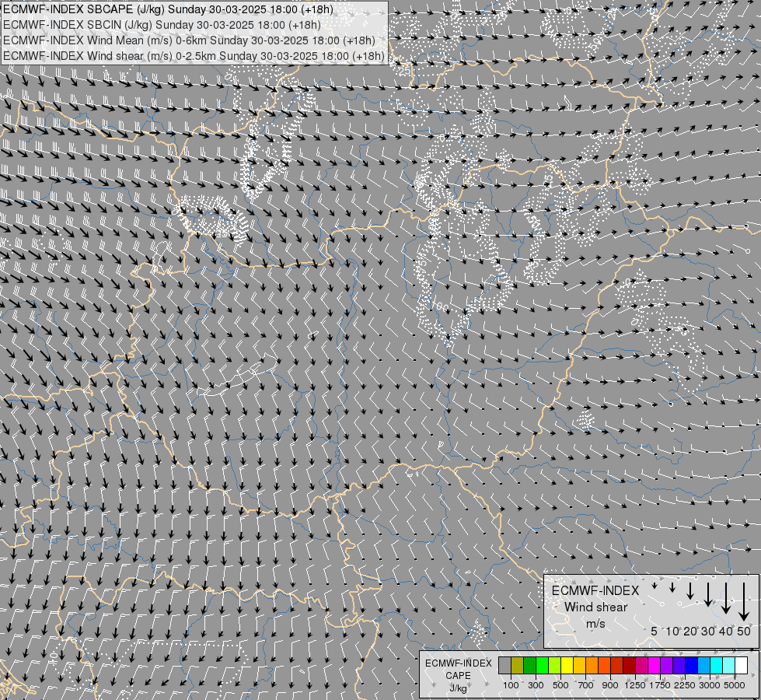Click ECMWF-INDEX heading of wind shear legend

point(595,590)
